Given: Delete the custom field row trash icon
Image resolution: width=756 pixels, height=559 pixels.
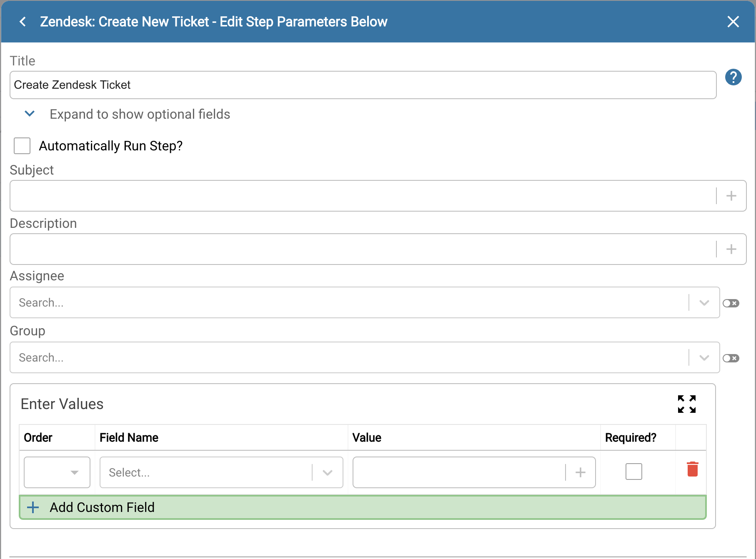Looking at the screenshot, I should (x=693, y=469).
